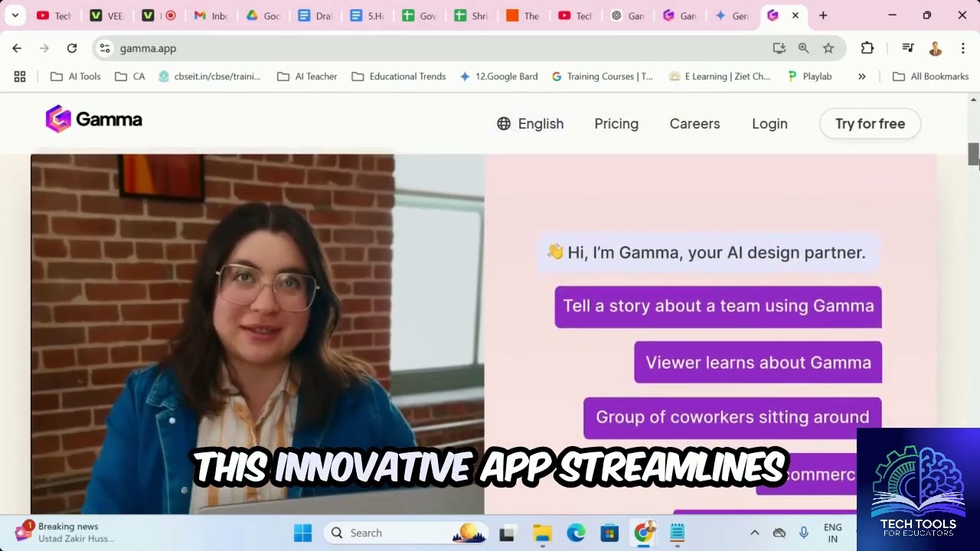This screenshot has width=980, height=551.
Task: Open the Educational Trends bookmark folder
Action: 399,77
